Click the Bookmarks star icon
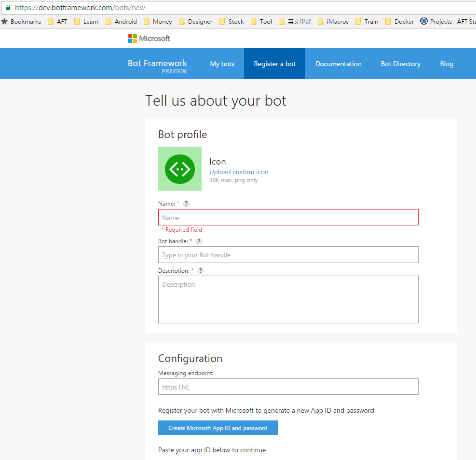Screen dimensions: 476x460 coord(4,21)
